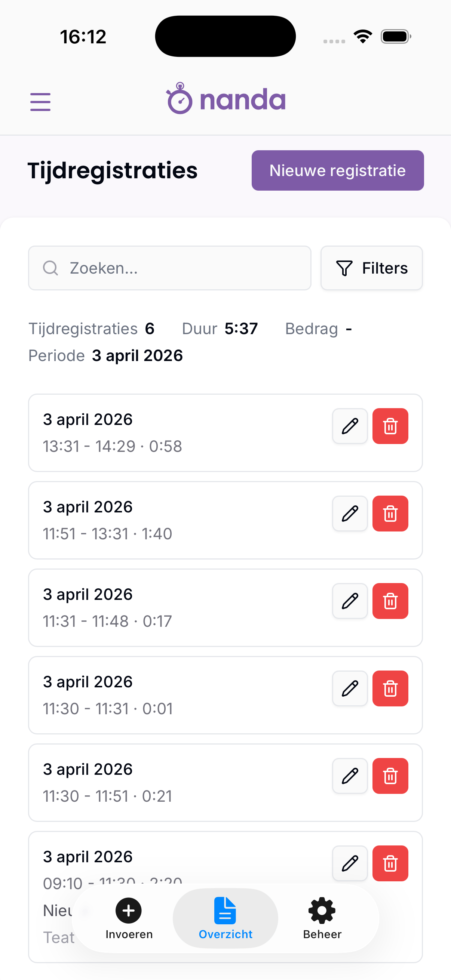Viewport: 451px width, 980px height.
Task: Focus the Zoeken search field
Action: point(170,268)
